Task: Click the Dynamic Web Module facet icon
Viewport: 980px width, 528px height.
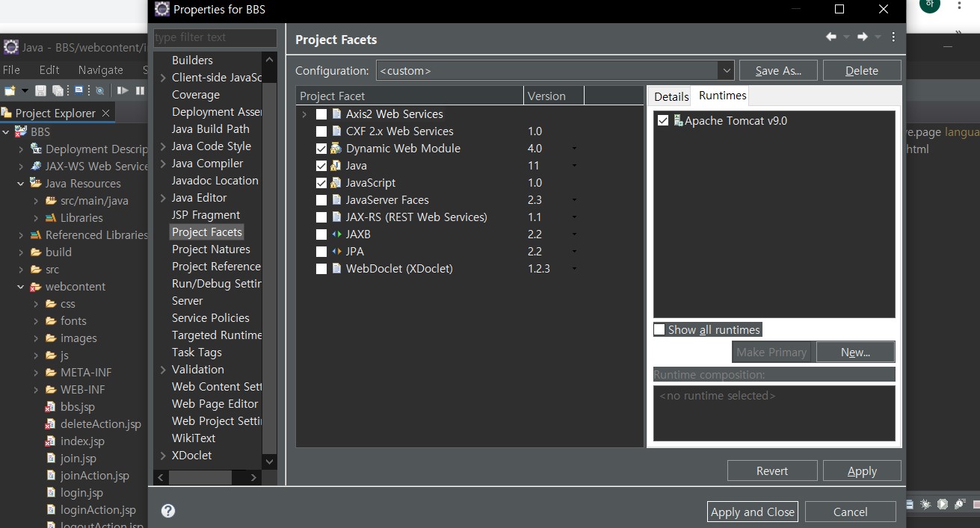Action: coord(336,149)
